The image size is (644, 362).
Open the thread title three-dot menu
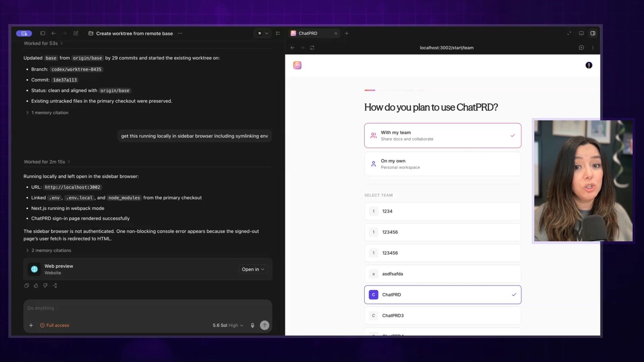[180, 33]
